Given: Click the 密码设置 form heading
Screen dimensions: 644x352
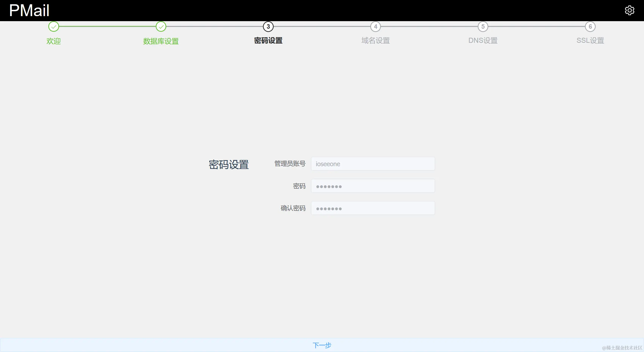Looking at the screenshot, I should [x=229, y=165].
